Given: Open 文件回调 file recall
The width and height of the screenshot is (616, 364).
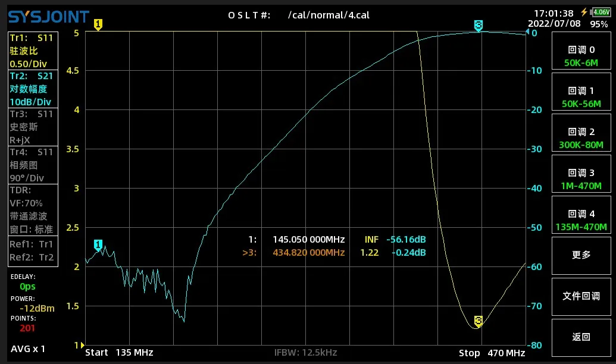Looking at the screenshot, I should click(581, 296).
